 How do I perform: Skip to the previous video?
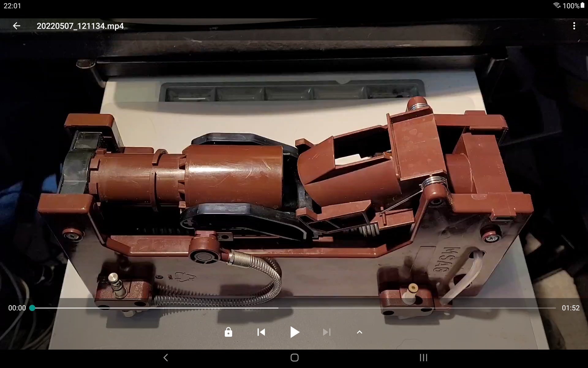point(261,332)
